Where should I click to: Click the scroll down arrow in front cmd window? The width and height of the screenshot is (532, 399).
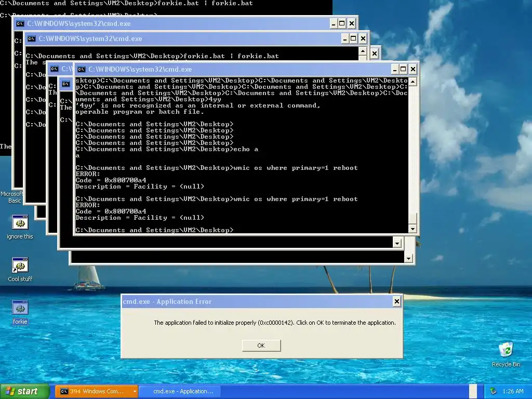click(413, 229)
